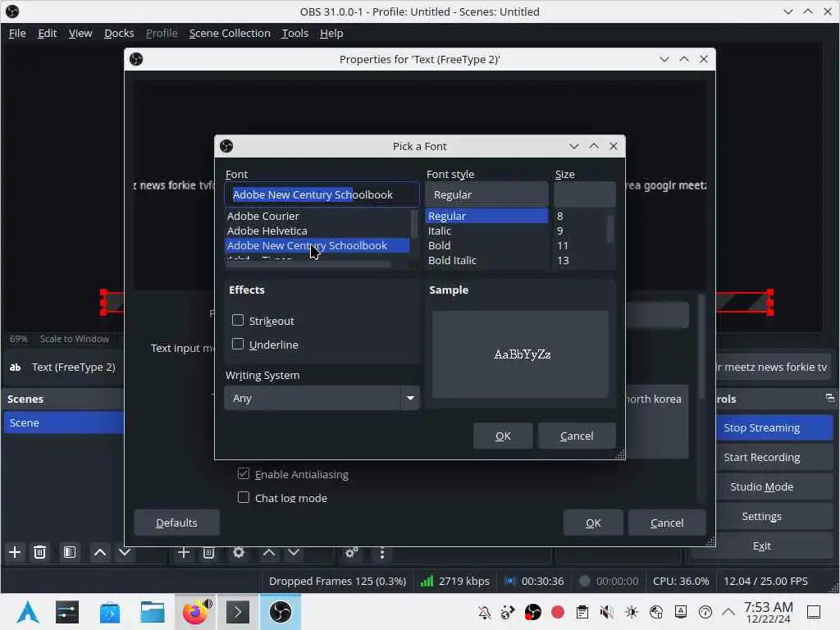Open the Docks menu
The image size is (840, 630).
click(x=119, y=33)
